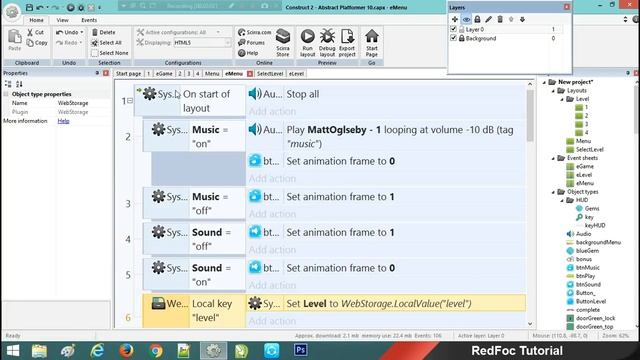
Task: Move layer down arrow in Layers toolbar
Action: tap(522, 19)
